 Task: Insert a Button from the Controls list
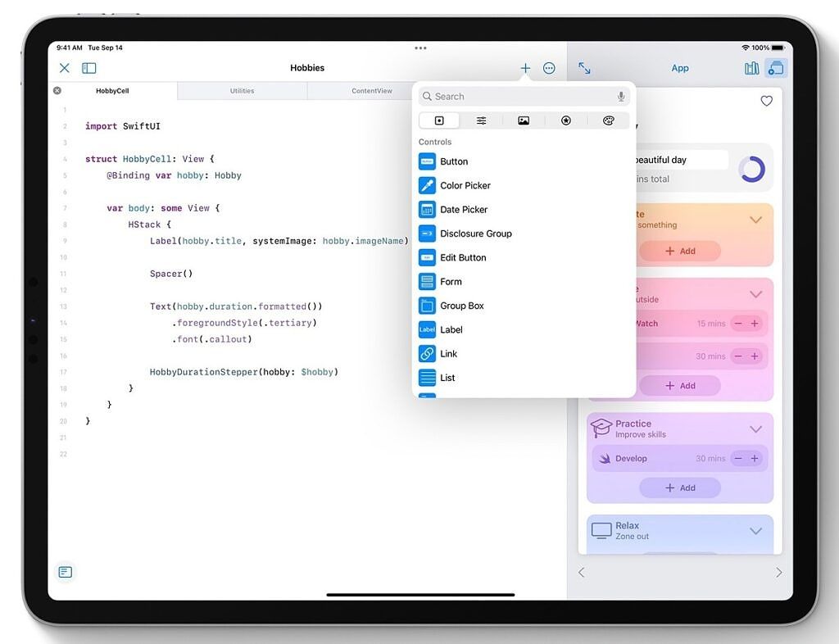click(455, 161)
